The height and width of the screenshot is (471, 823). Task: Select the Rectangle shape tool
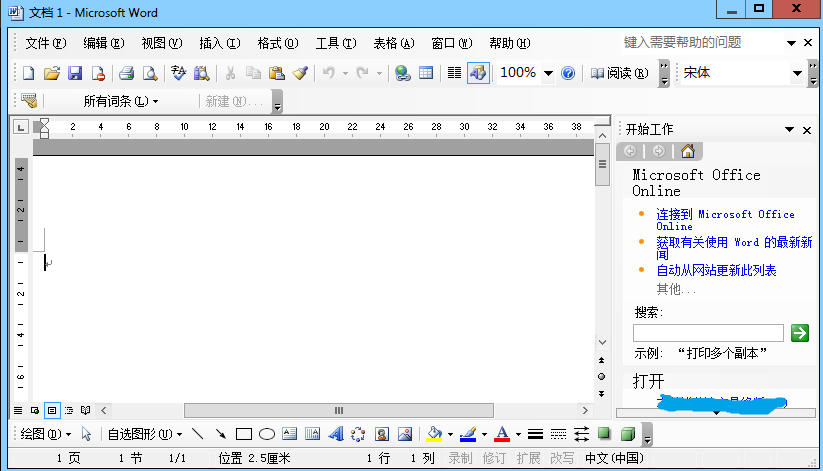(x=243, y=434)
